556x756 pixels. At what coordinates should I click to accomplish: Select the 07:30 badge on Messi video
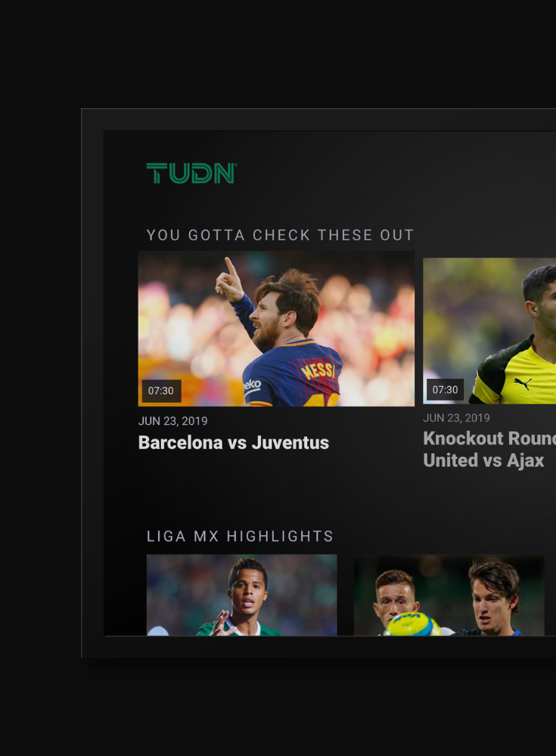pos(161,391)
